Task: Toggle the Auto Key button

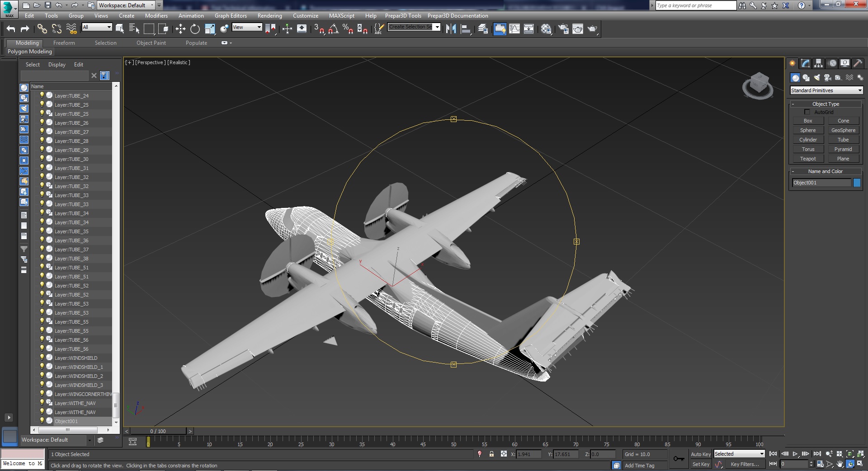Action: [700, 454]
